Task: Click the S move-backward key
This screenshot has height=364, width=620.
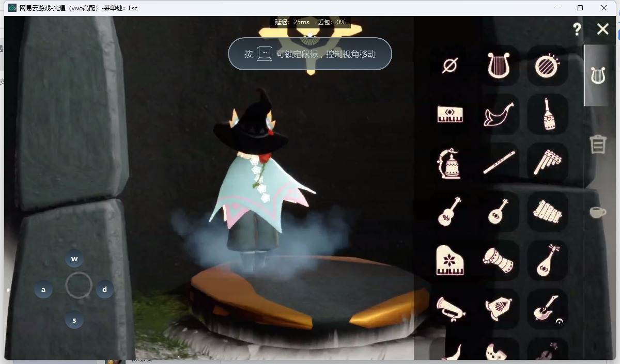Action: click(74, 320)
